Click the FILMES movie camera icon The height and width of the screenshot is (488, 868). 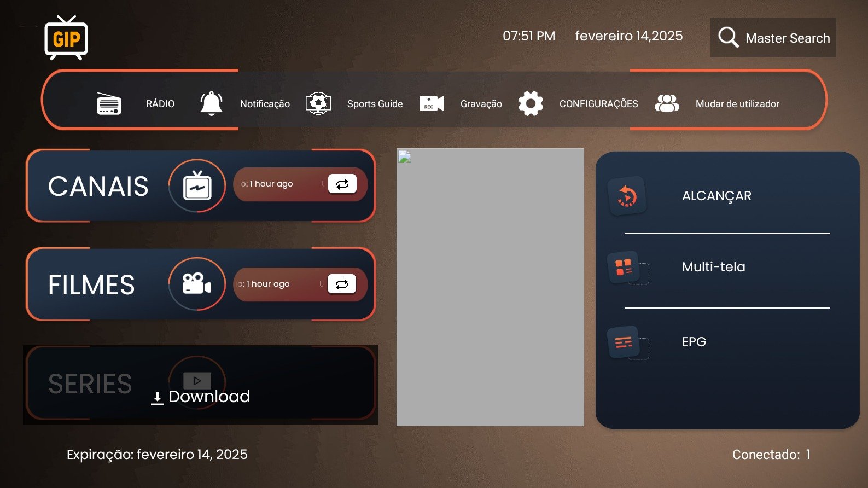pyautogui.click(x=197, y=284)
